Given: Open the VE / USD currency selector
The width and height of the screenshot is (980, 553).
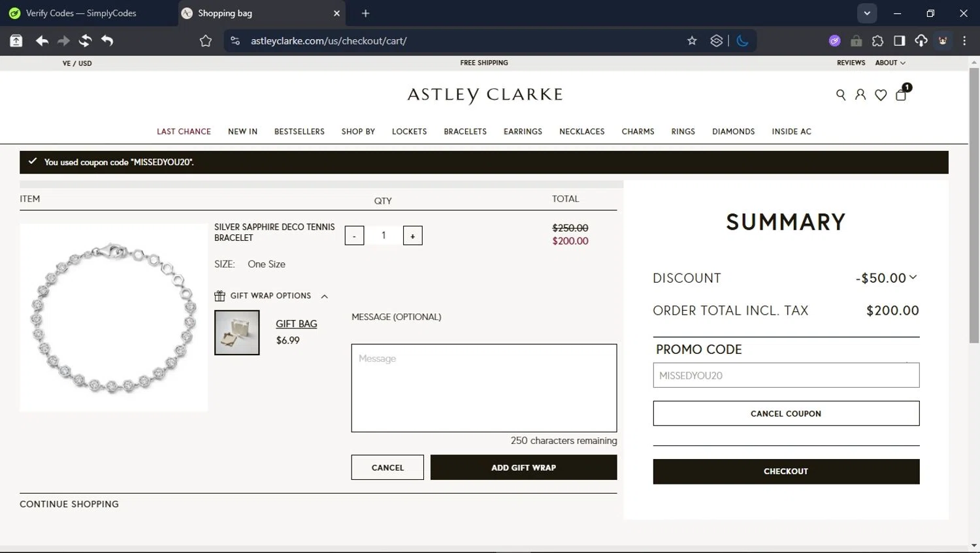Looking at the screenshot, I should pos(77,63).
